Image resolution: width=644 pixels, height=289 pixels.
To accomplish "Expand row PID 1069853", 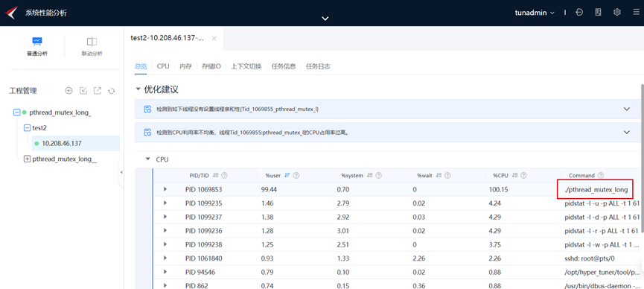I will (x=165, y=189).
